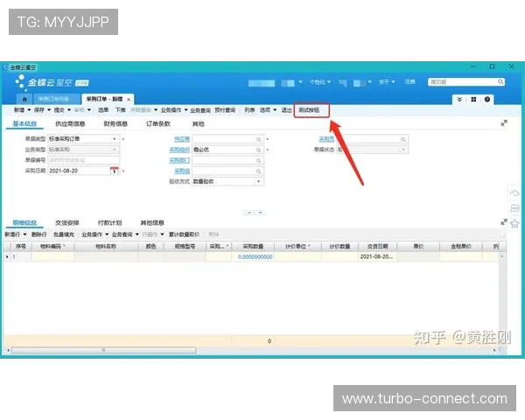Viewport: 525px width, 420px height.
Task: Click the 金蝶云星空 logo
Action: [x=52, y=82]
